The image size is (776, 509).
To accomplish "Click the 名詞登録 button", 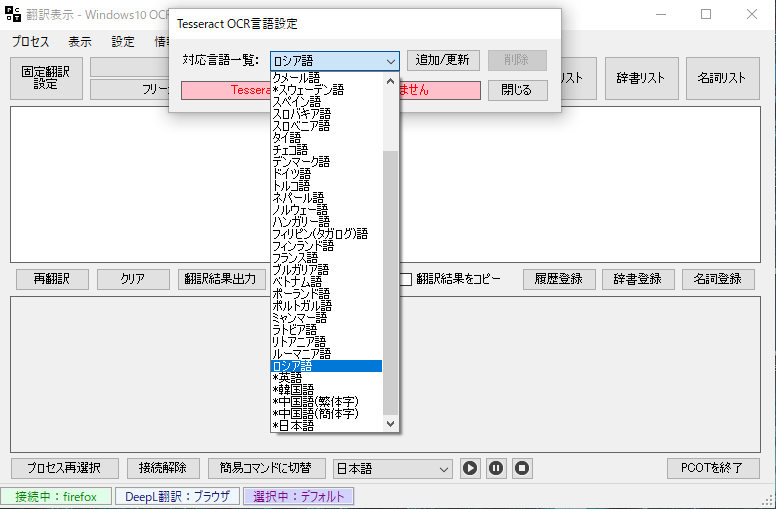I will pyautogui.click(x=718, y=279).
